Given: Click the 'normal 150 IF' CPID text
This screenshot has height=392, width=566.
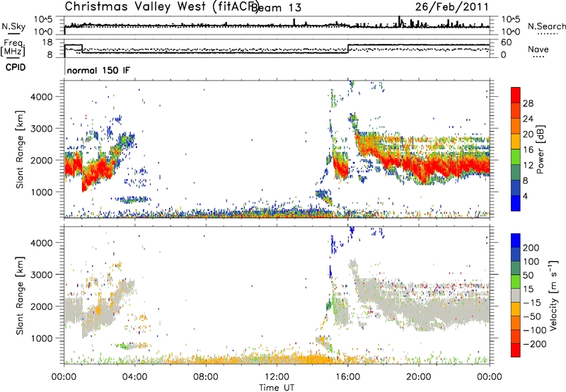Looking at the screenshot, I should [x=98, y=70].
